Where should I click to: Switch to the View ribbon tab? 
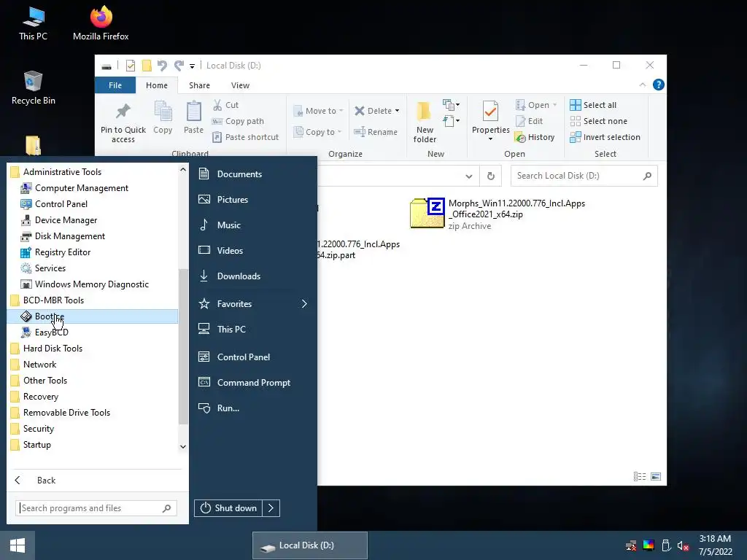tap(240, 85)
